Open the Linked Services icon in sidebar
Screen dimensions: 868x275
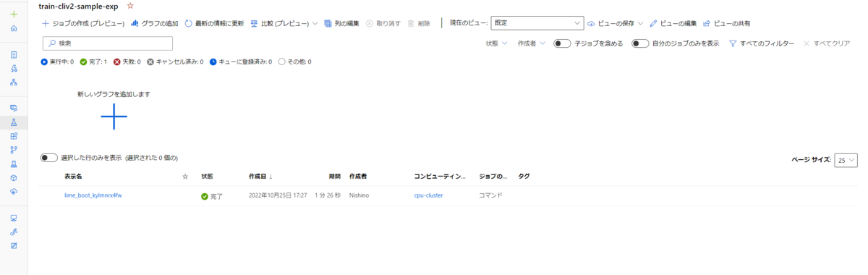click(x=14, y=232)
